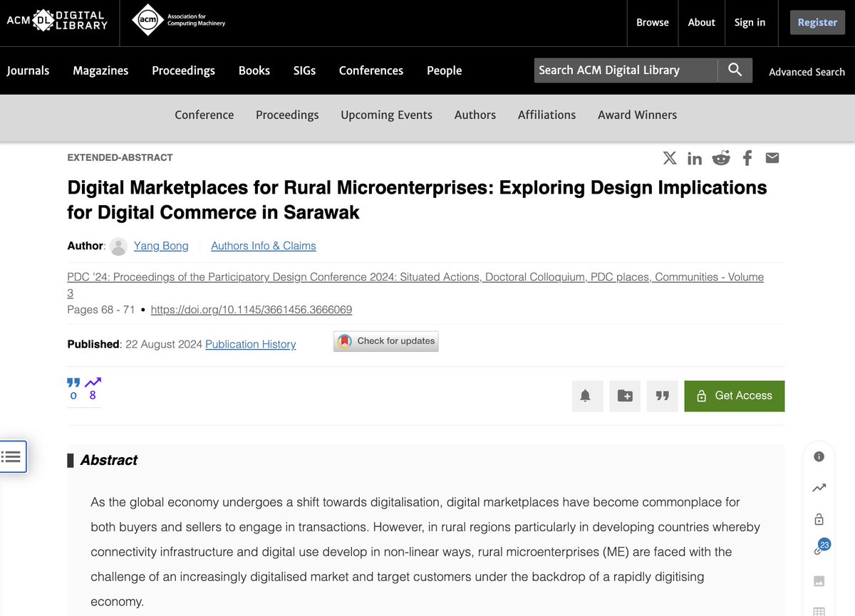Open Books in main navigation
The image size is (855, 616).
[x=254, y=71]
